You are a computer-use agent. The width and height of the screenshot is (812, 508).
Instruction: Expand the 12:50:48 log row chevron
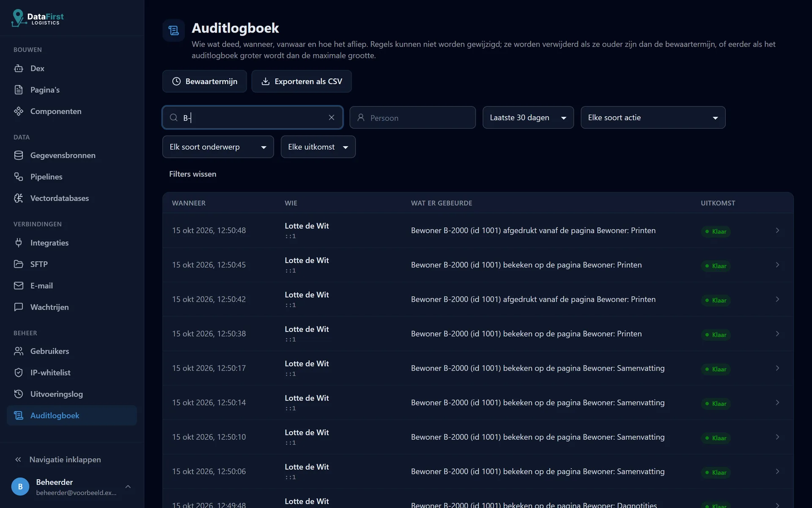(777, 231)
